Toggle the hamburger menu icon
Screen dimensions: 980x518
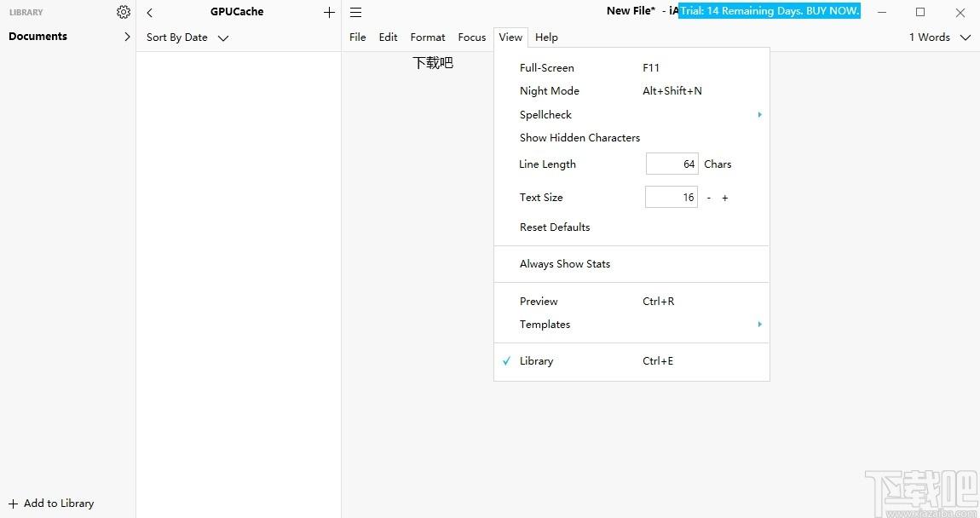(355, 13)
